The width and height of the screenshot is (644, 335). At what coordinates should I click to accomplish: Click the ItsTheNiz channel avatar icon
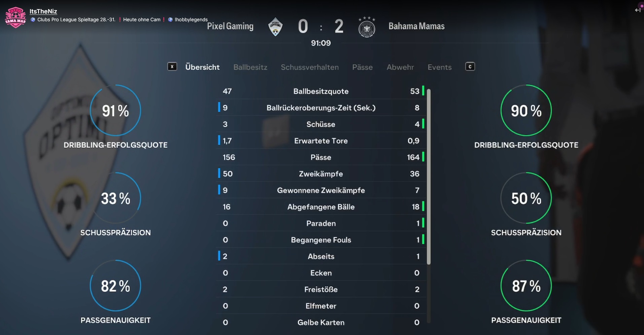pyautogui.click(x=15, y=18)
